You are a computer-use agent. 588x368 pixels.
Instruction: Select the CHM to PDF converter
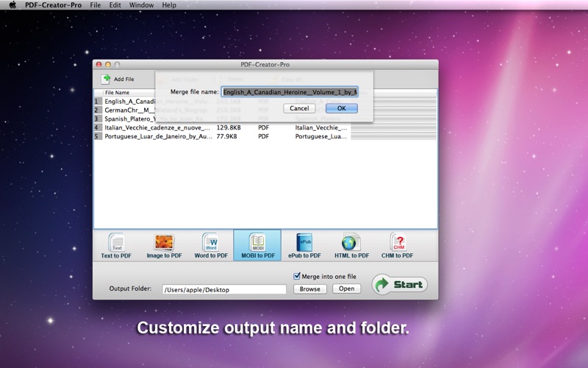[397, 246]
